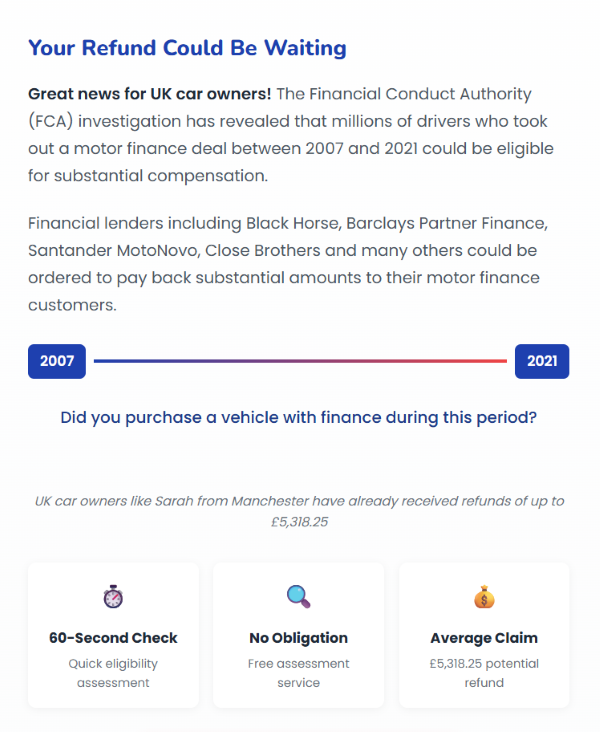Image resolution: width=600 pixels, height=732 pixels.
Task: Click the "Your Refund Could Be Waiting" heading
Action: 187,48
